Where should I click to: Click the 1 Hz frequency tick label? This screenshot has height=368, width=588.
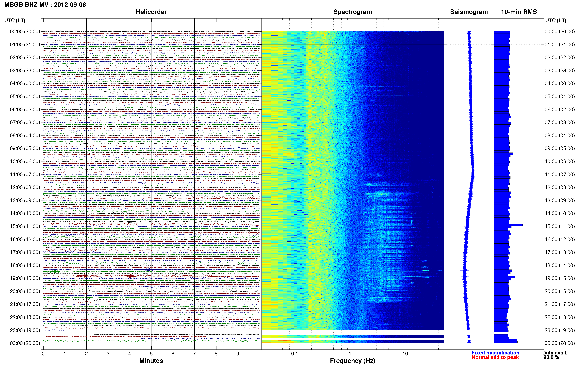[x=350, y=354]
